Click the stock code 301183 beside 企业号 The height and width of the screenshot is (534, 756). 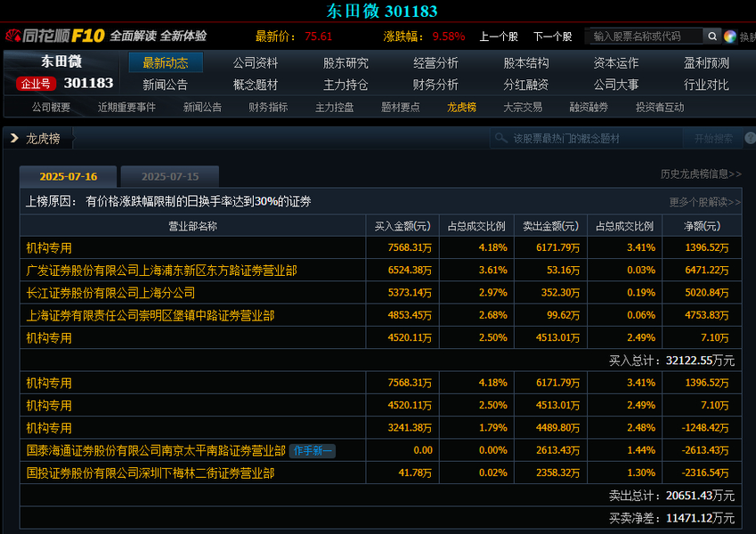coord(88,84)
